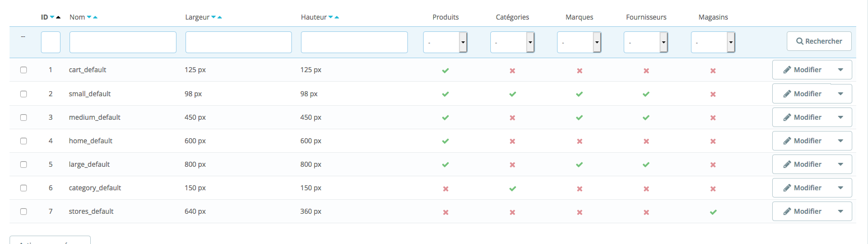Toggle Catégories status for small_default

point(512,95)
